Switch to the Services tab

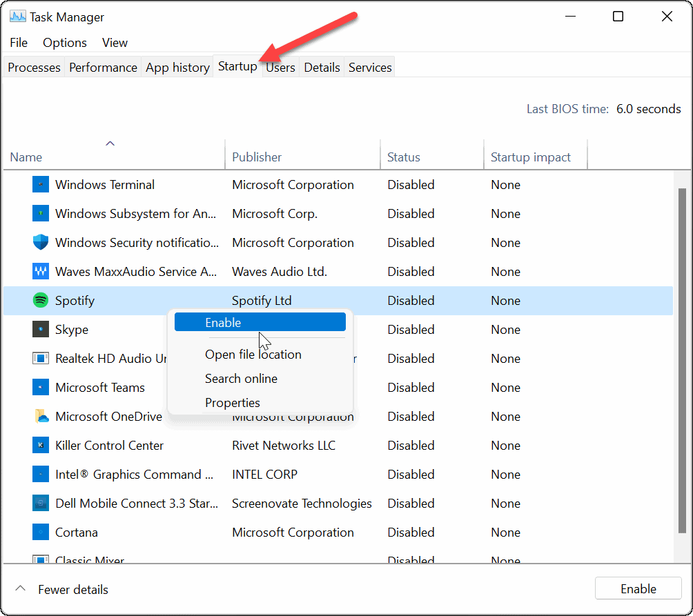point(369,67)
